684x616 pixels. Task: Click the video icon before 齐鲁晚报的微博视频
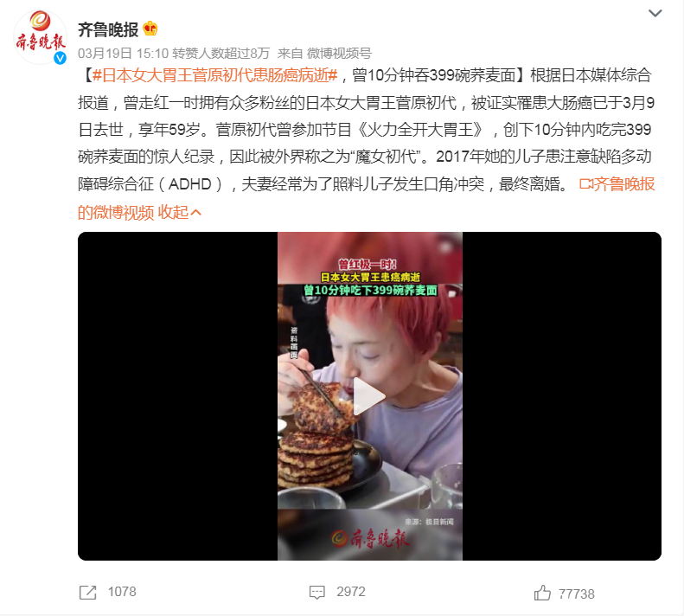click(x=586, y=184)
